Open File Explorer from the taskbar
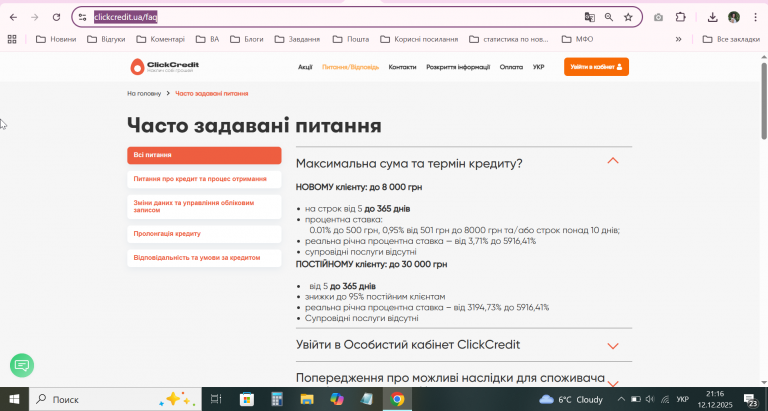The image size is (768, 411). tap(307, 399)
